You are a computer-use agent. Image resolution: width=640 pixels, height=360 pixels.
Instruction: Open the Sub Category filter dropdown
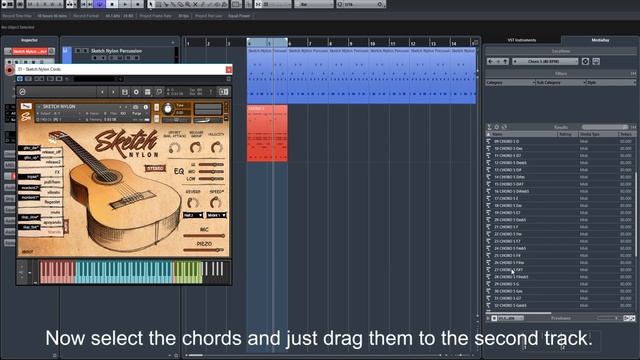point(561,82)
